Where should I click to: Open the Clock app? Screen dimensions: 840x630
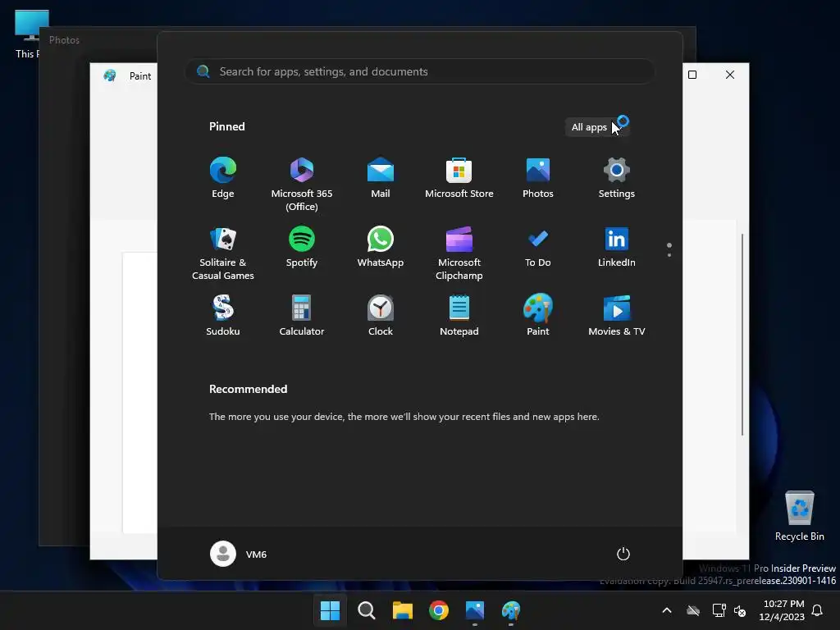pyautogui.click(x=381, y=316)
